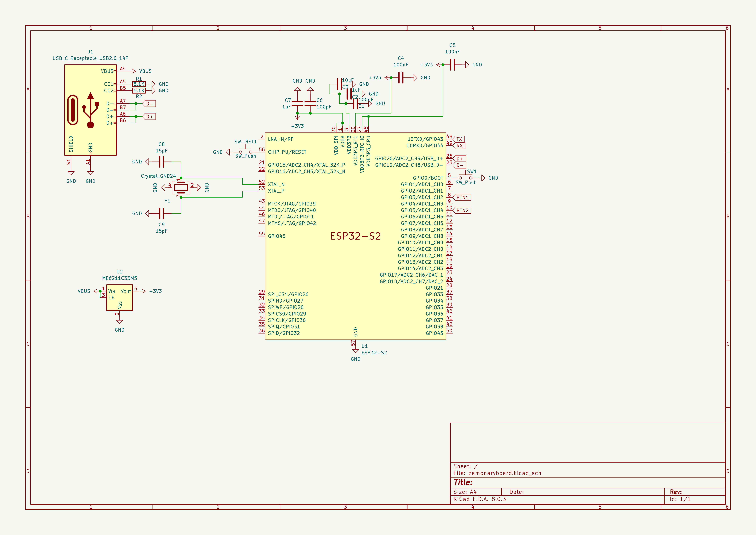Click the Sheet: / field
Viewport: 756px width, 535px height.
(466, 466)
